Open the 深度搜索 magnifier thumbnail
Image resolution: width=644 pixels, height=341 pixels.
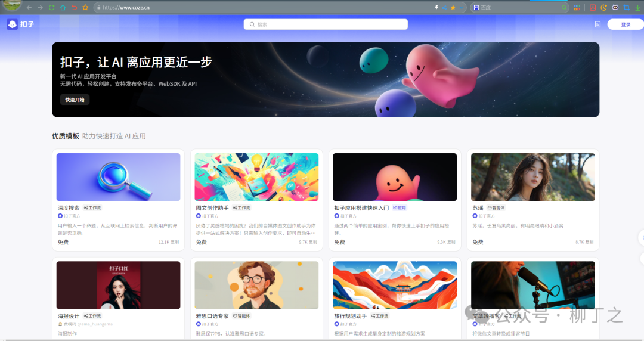pos(118,177)
